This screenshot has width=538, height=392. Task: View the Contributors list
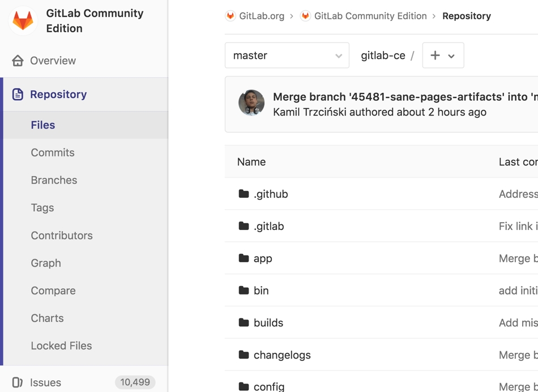point(62,235)
